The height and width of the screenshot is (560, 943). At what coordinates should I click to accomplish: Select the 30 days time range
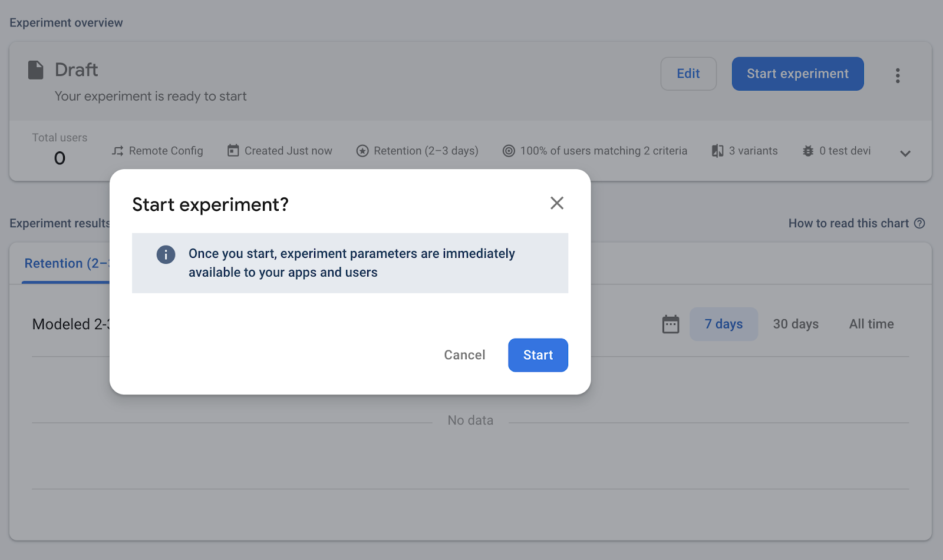796,324
